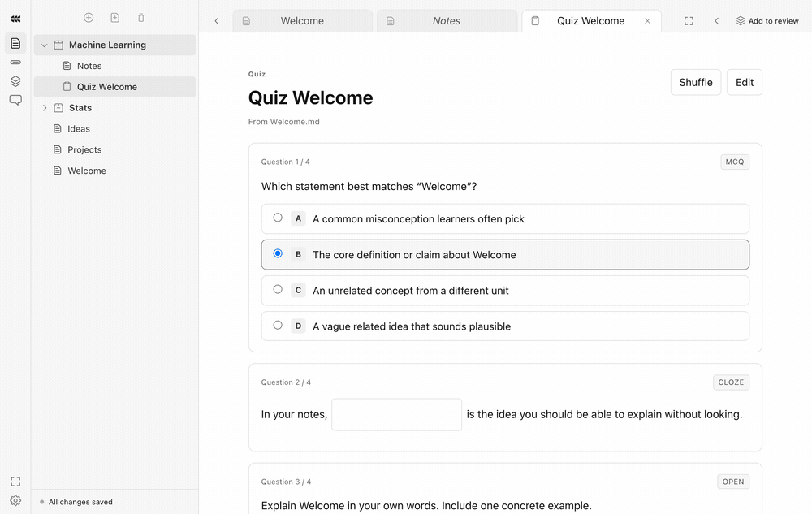812x514 pixels.
Task: Focus the cloze blank input in Question 2
Action: [x=397, y=414]
